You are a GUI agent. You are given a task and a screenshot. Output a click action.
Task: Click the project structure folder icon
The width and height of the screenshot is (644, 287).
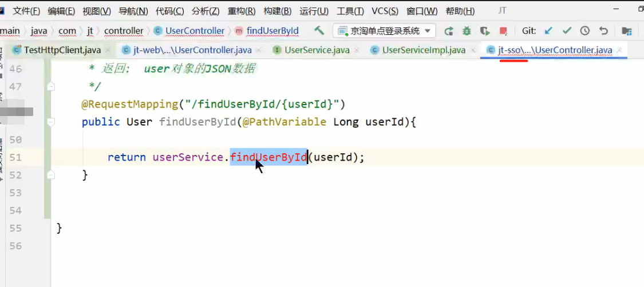tap(626, 31)
